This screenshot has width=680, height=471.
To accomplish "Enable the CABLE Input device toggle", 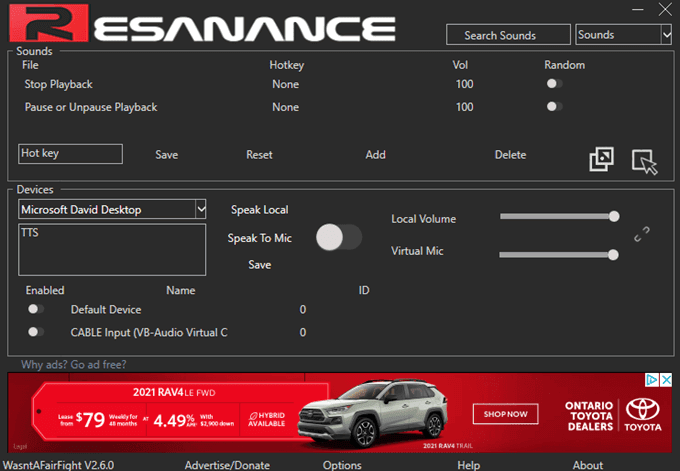I will point(37,332).
